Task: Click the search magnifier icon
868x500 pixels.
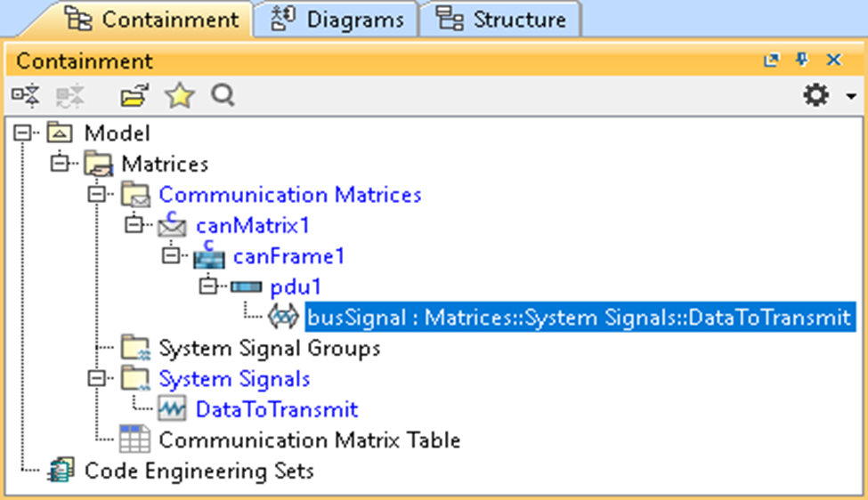Action: coord(223,95)
